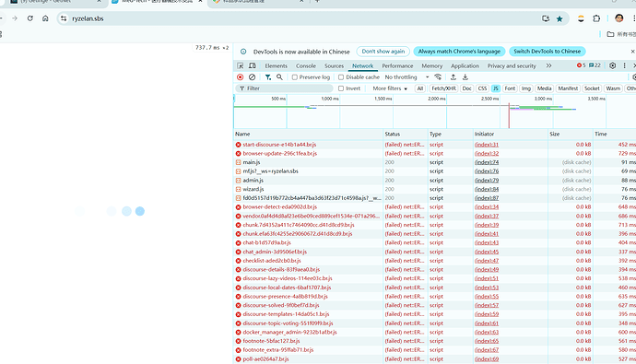Image resolution: width=636 pixels, height=364 pixels.
Task: Stop recording the network log
Action: (x=241, y=77)
